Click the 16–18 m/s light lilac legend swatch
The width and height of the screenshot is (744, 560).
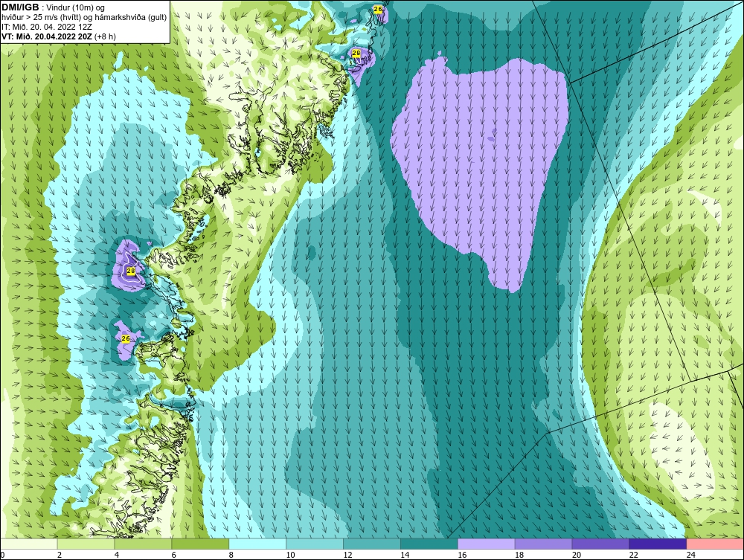487,544
